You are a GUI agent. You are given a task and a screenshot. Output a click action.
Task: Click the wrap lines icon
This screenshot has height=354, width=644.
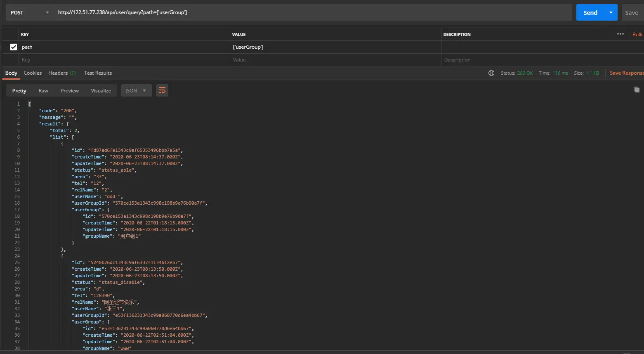pyautogui.click(x=162, y=90)
